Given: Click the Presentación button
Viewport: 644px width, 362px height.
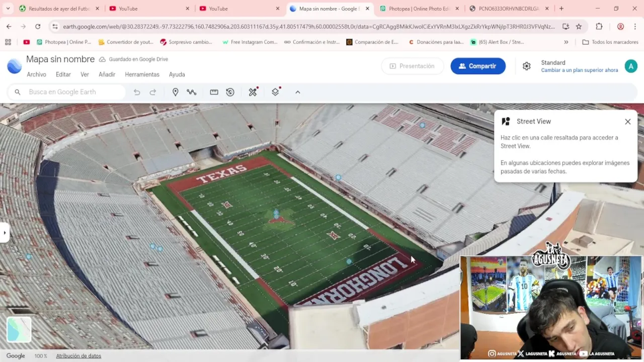Looking at the screenshot, I should pos(412,66).
